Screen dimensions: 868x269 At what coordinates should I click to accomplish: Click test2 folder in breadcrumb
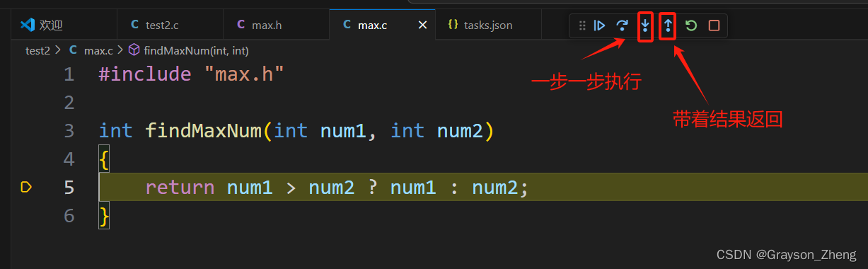point(38,50)
